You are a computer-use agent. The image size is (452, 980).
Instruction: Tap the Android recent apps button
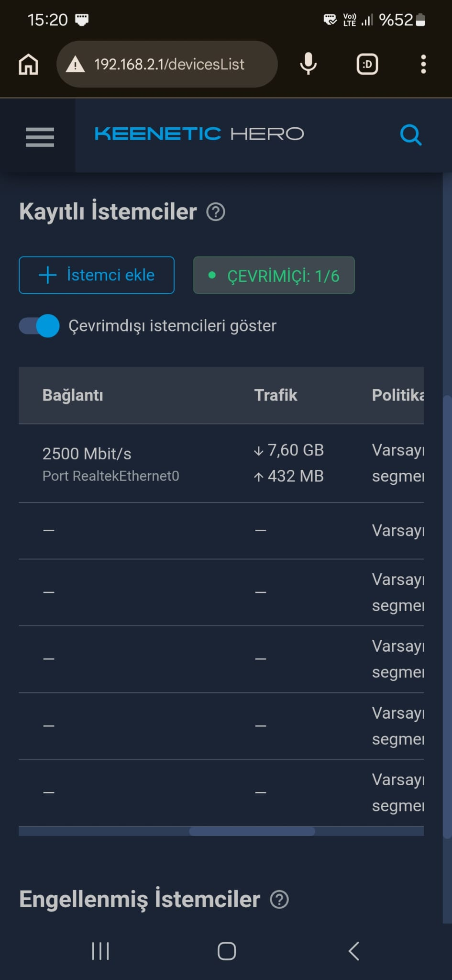100,951
